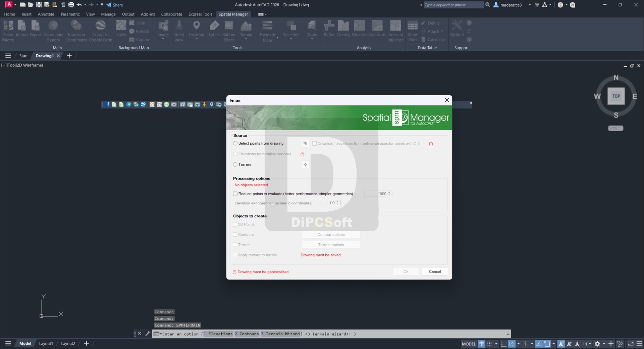Open the Show Palette tool in ribbon
Image resolution: width=644 pixels, height=349 pixels.
point(8,31)
